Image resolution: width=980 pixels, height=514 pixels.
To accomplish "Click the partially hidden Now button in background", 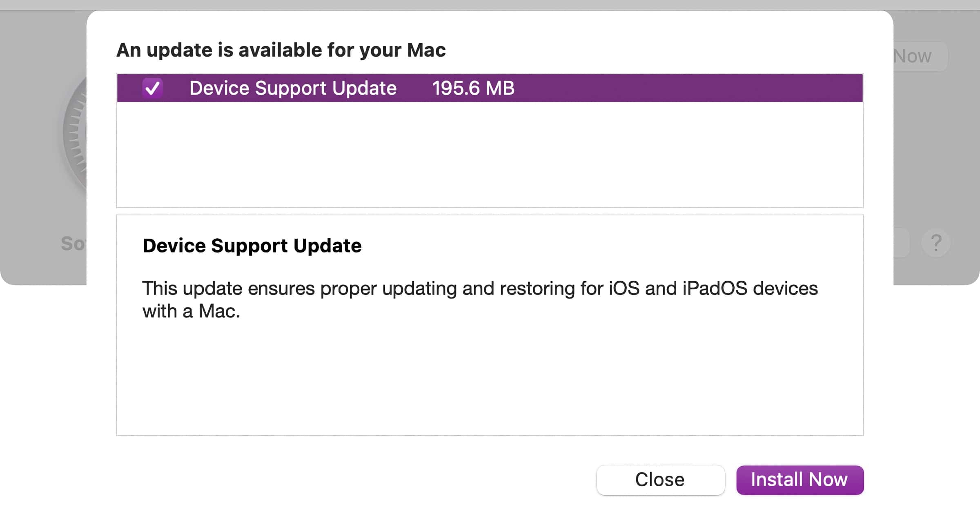I will tap(919, 56).
